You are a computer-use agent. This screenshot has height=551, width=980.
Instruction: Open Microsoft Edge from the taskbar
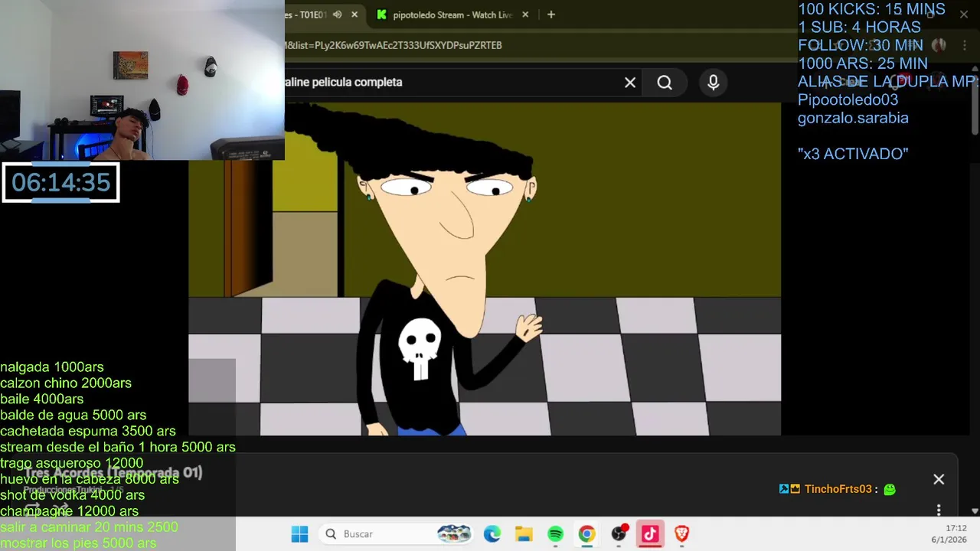[492, 534]
